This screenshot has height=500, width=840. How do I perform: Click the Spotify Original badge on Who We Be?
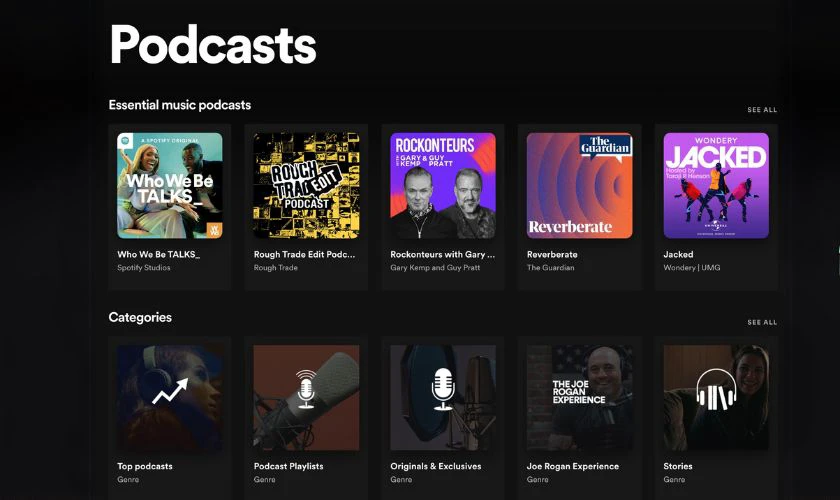pos(125,141)
